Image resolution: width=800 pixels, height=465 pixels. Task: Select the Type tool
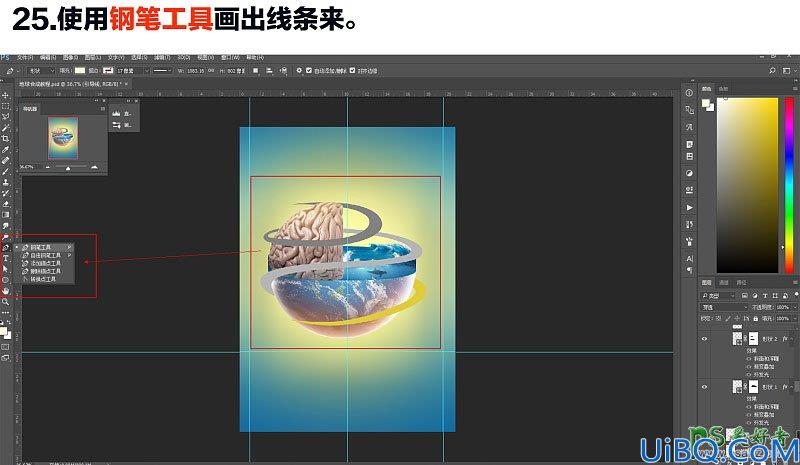[6, 258]
